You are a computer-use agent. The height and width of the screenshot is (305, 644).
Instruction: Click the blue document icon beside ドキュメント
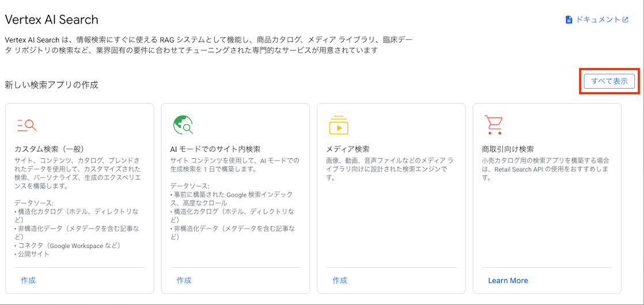pos(569,20)
